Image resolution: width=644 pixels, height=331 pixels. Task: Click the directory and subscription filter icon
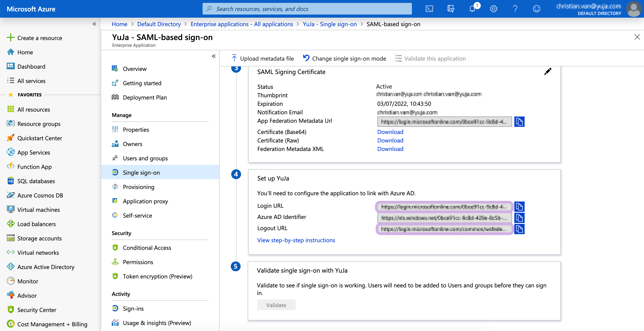(451, 9)
